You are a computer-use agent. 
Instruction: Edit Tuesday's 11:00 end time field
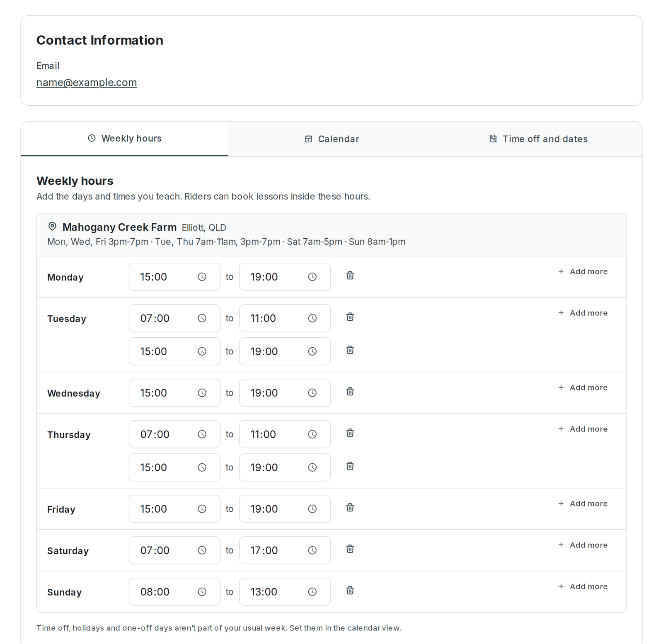click(x=285, y=318)
